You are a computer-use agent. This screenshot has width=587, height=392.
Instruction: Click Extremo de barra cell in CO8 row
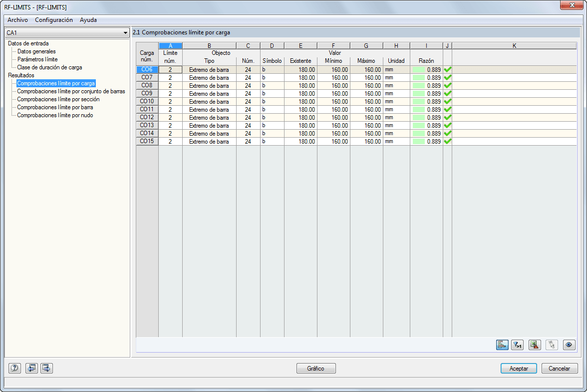pyautogui.click(x=209, y=86)
